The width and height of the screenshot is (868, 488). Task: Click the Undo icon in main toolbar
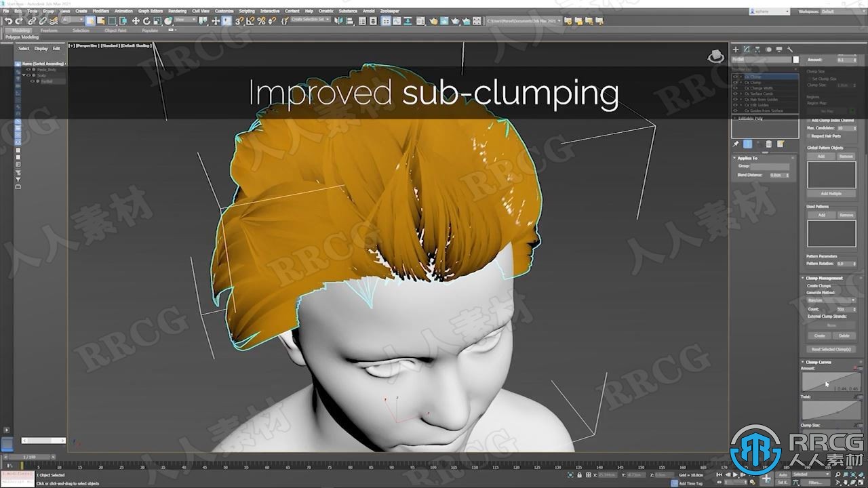9,21
